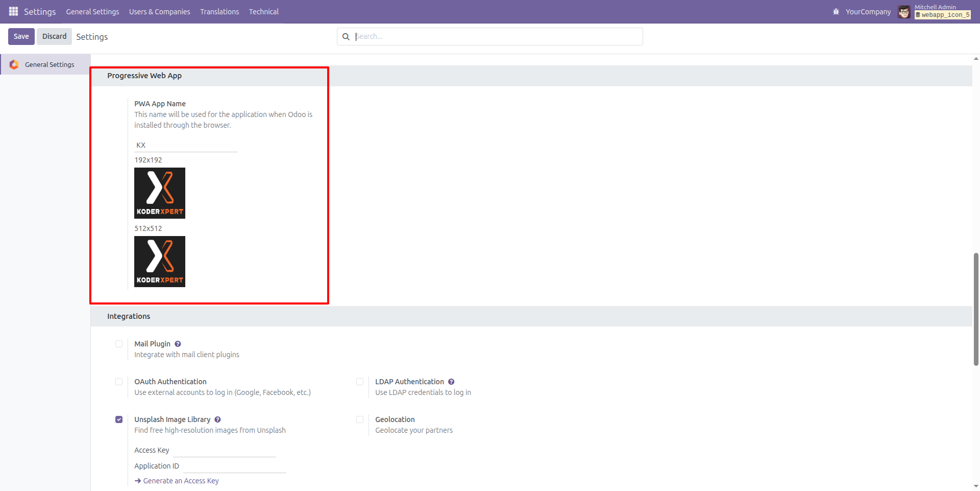The height and width of the screenshot is (491, 980).
Task: Click the Mail Plugin label
Action: click(x=152, y=344)
